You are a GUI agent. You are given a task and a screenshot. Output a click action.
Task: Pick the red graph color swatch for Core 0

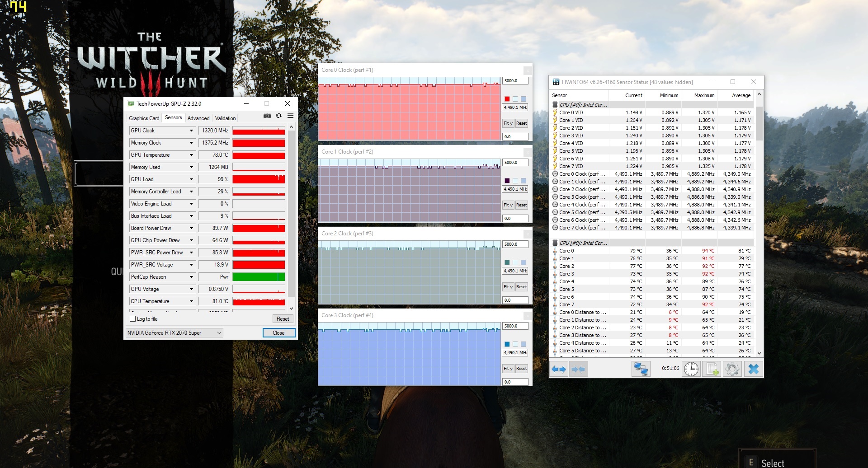[x=507, y=99]
